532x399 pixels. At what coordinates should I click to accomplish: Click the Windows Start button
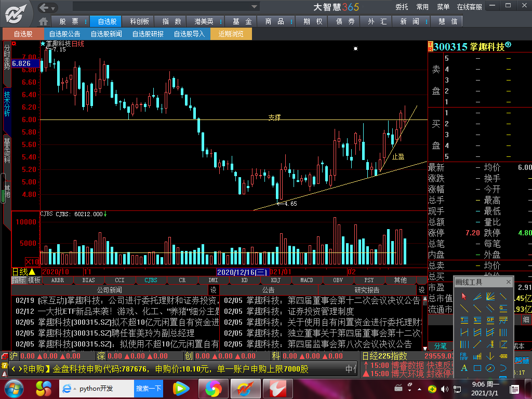(x=14, y=389)
